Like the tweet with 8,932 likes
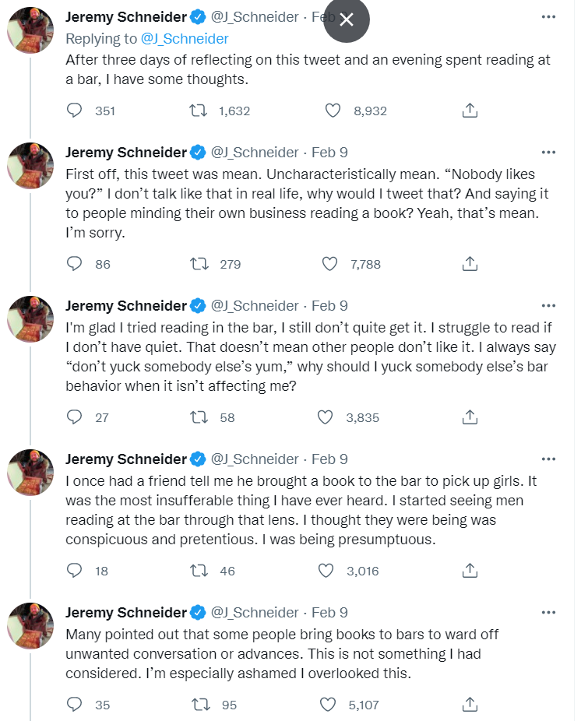588x721 pixels. pos(333,111)
